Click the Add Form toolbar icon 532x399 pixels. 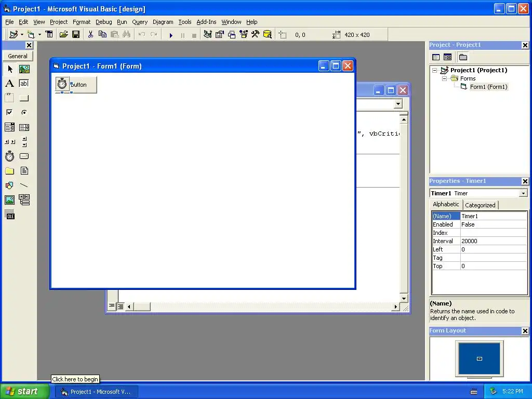click(31, 35)
